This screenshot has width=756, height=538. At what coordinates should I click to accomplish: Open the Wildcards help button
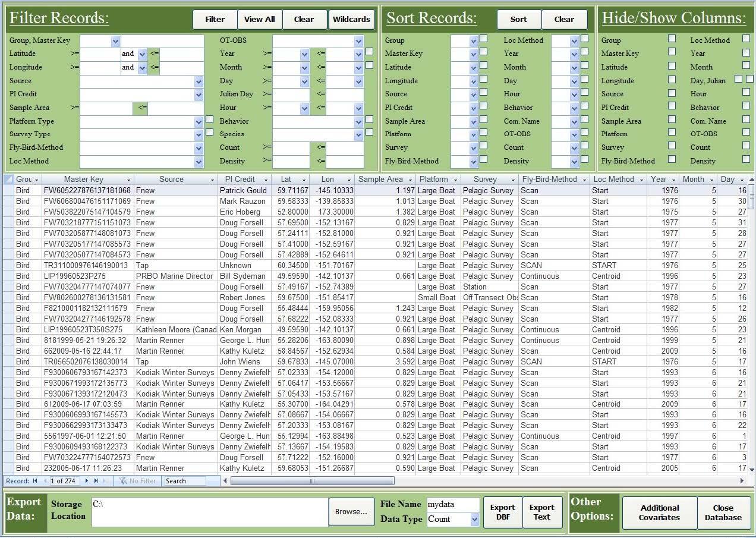pos(351,19)
